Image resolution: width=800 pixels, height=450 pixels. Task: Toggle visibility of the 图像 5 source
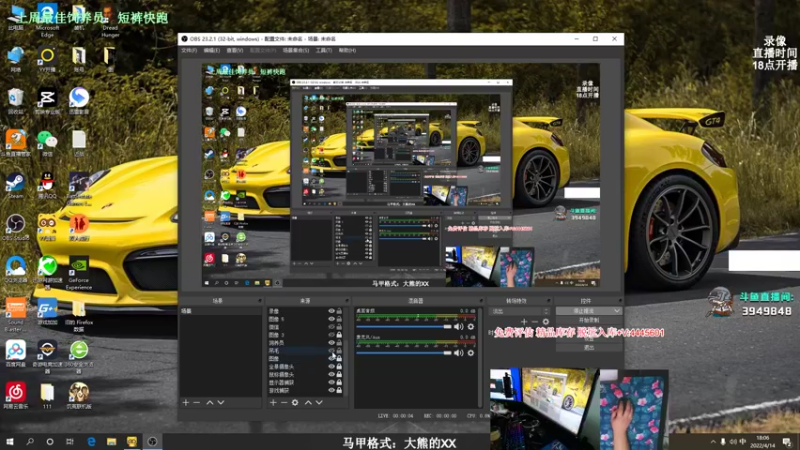click(331, 319)
